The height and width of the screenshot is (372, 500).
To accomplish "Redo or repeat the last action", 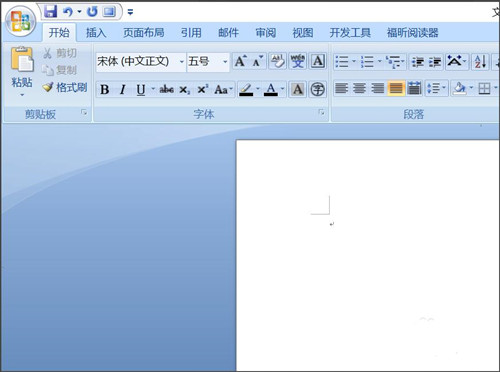I will pos(92,12).
